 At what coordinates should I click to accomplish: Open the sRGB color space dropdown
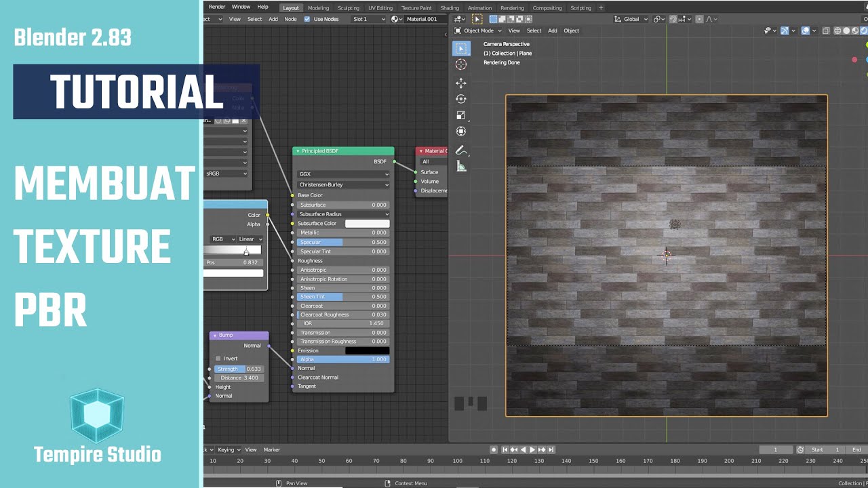[226, 174]
